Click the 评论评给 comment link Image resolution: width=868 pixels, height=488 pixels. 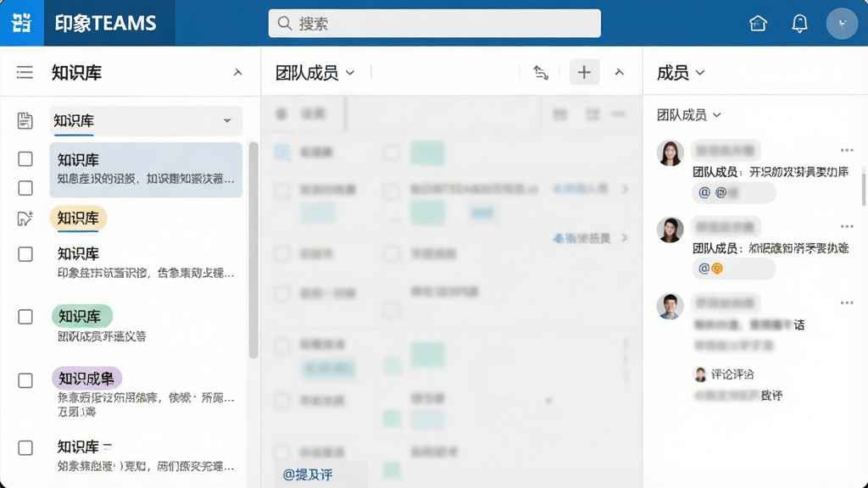[732, 374]
